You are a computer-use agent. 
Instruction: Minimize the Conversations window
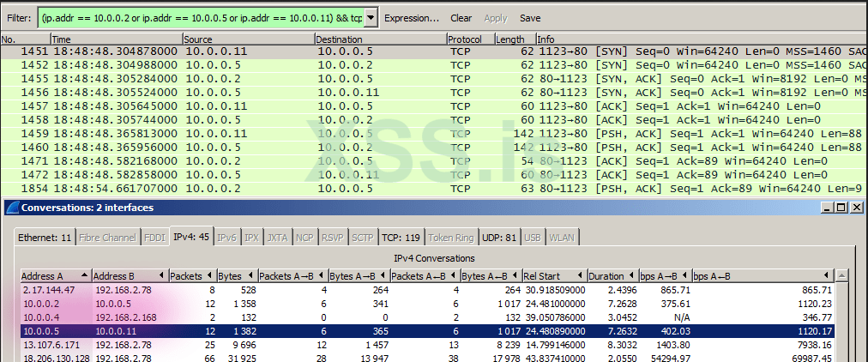pos(829,207)
